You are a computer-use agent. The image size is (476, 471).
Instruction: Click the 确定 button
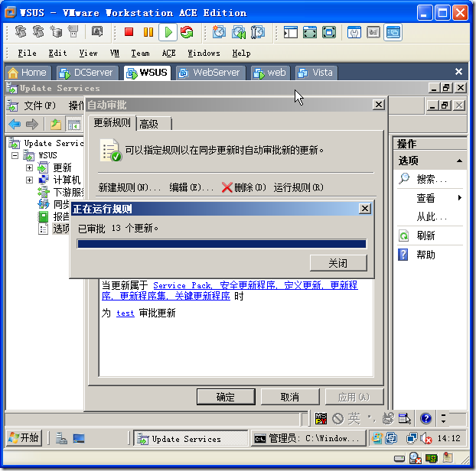[226, 397]
